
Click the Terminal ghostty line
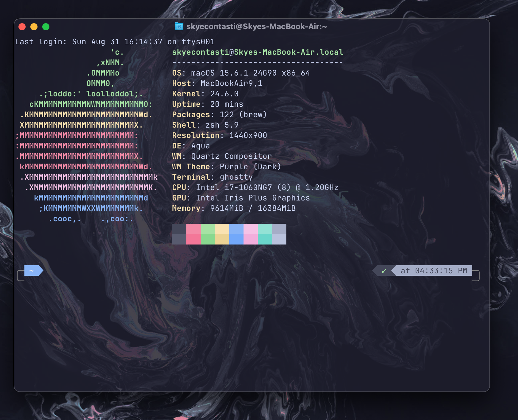[x=213, y=177]
